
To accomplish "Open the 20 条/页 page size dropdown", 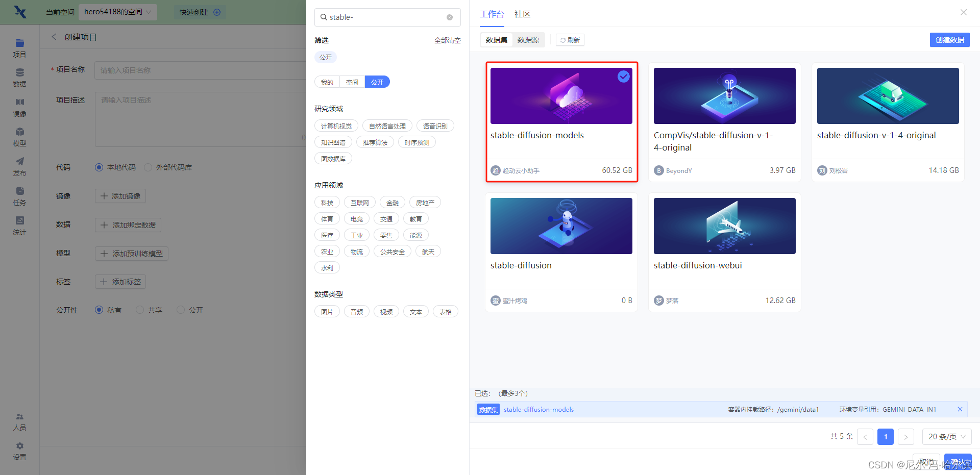I will [x=947, y=437].
